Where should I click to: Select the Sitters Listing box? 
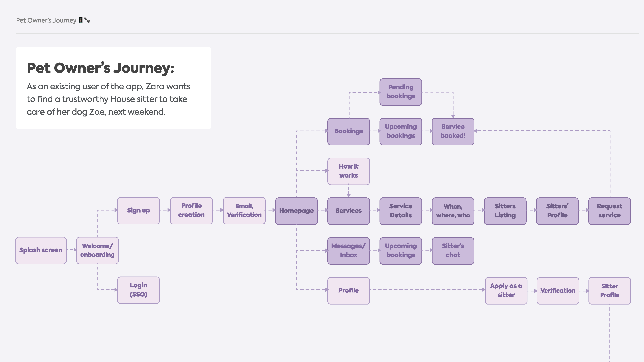click(505, 211)
